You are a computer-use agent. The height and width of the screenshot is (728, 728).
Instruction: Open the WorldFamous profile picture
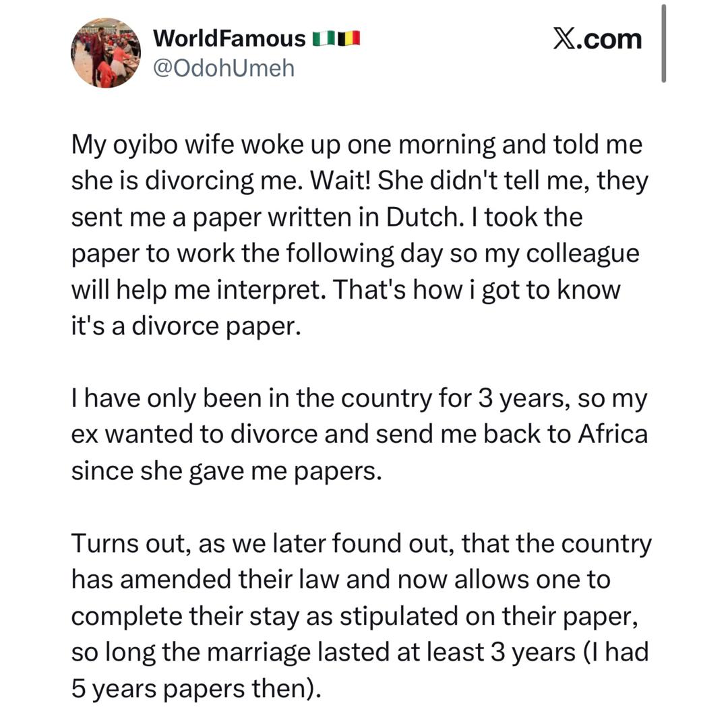pyautogui.click(x=106, y=53)
